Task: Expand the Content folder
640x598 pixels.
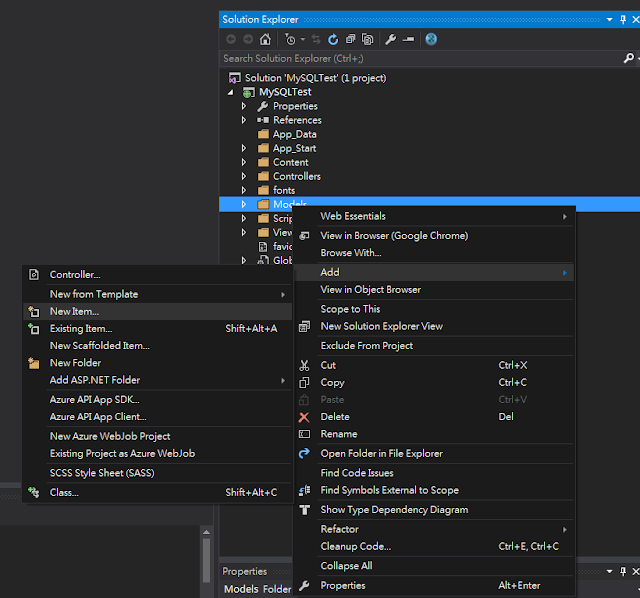Action: coord(244,162)
